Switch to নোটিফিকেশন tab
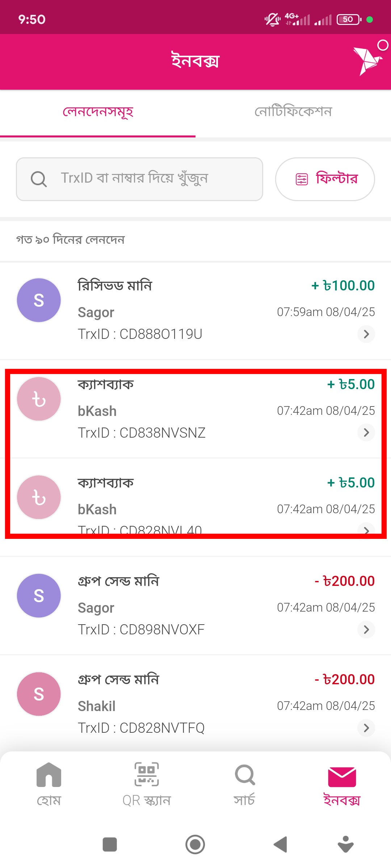 [293, 112]
